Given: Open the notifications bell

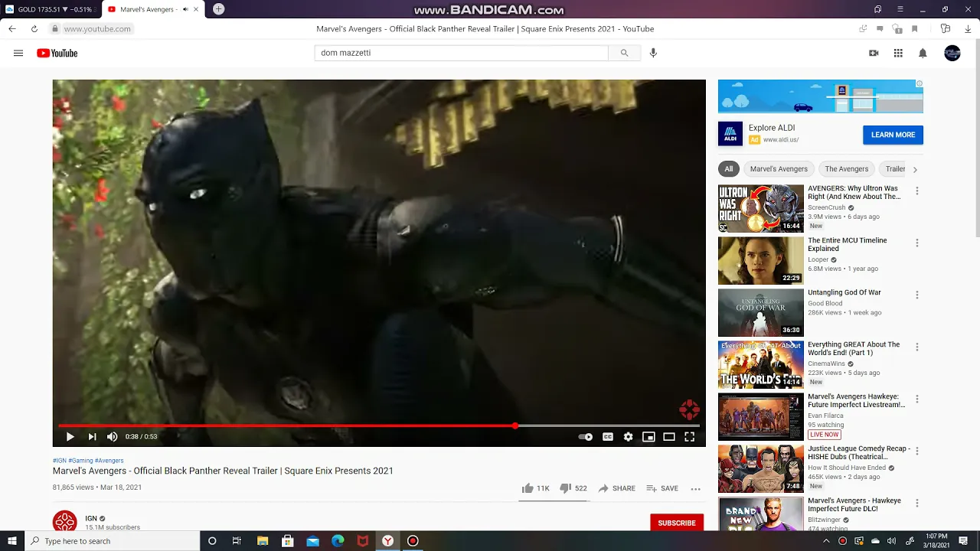Looking at the screenshot, I should [923, 53].
